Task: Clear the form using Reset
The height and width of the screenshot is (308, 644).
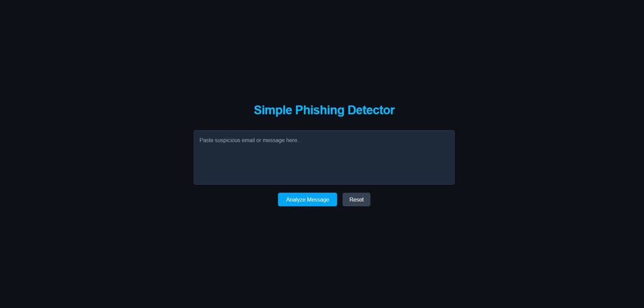Action: click(356, 200)
